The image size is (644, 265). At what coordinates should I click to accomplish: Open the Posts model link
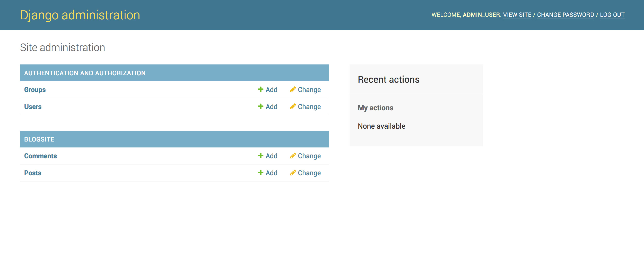pyautogui.click(x=33, y=173)
